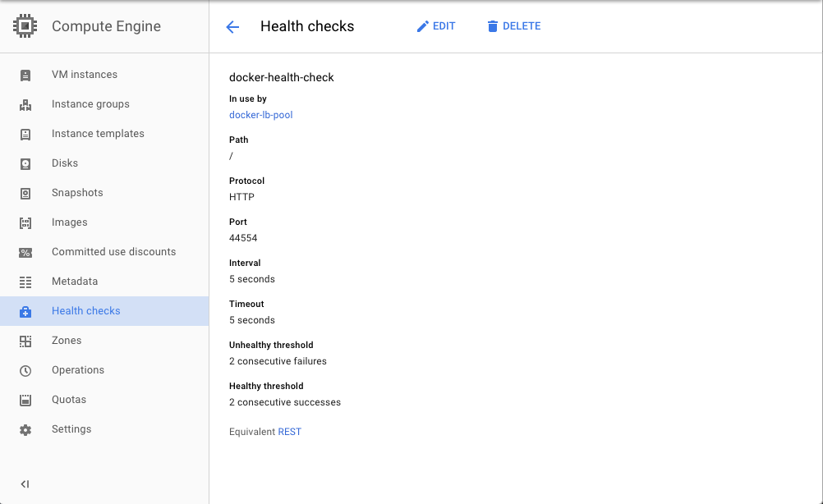The height and width of the screenshot is (504, 823).
Task: Open Settings in the sidebar
Action: pyautogui.click(x=104, y=429)
